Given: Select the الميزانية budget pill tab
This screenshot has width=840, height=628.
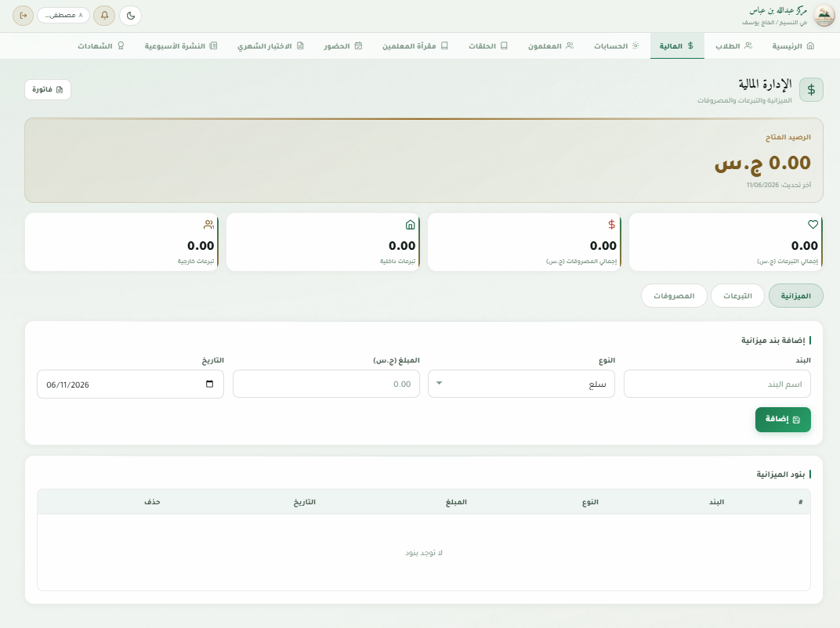Looking at the screenshot, I should (x=795, y=296).
